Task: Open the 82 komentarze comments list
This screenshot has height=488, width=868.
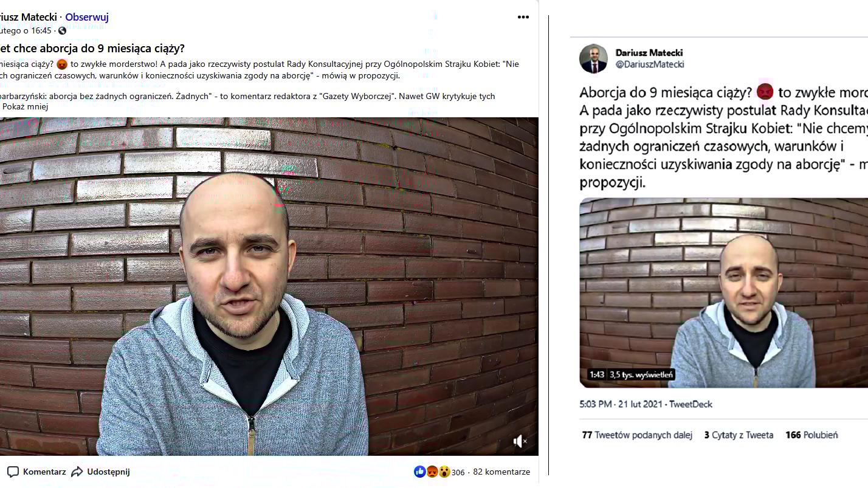Action: (x=501, y=472)
